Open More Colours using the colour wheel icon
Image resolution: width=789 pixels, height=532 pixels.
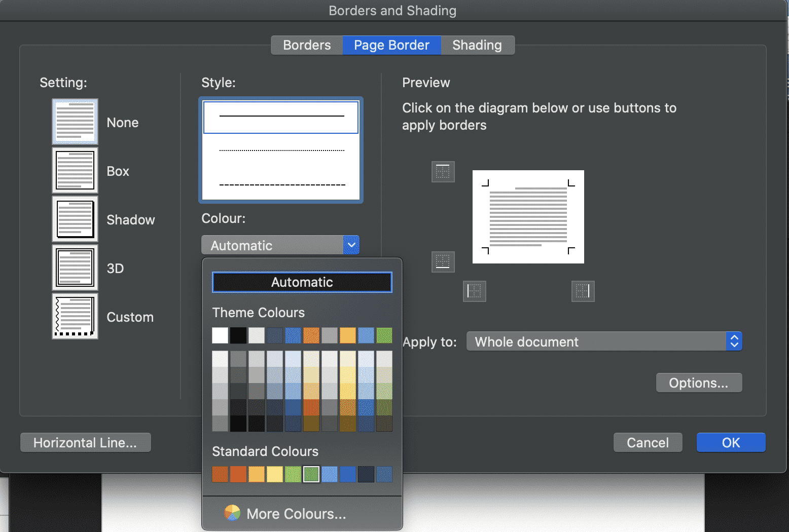click(233, 513)
